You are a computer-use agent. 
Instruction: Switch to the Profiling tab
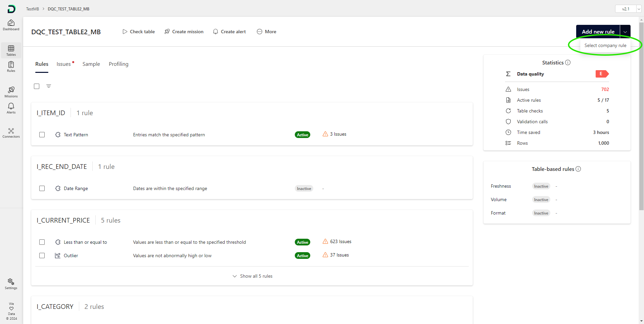[119, 64]
